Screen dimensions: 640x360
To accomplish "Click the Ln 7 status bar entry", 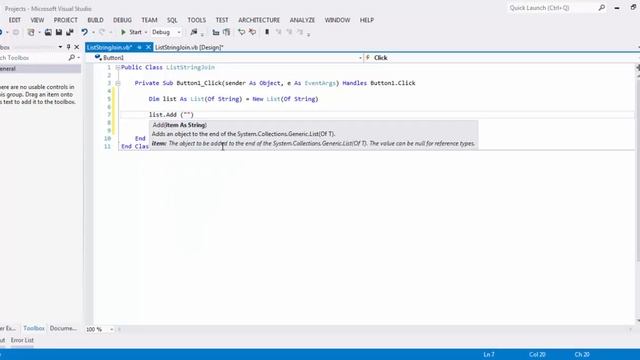I will [489, 354].
